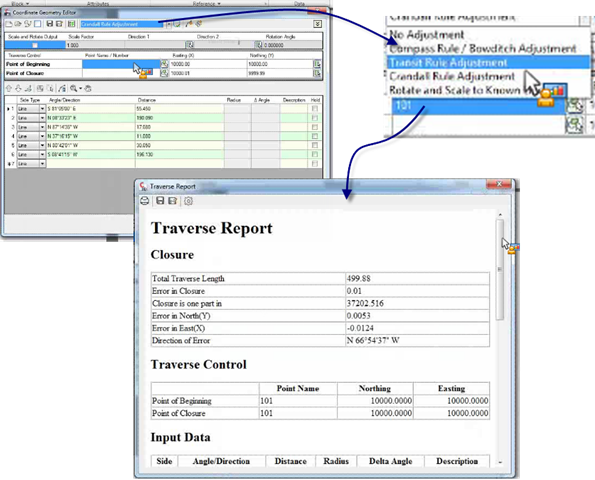Toggle the Hold checkbox for row 1

tap(315, 109)
